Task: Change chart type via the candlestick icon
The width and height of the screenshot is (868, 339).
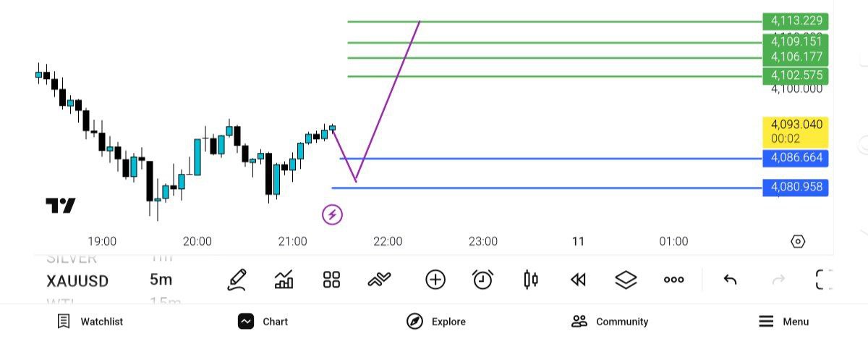Action: click(x=530, y=280)
